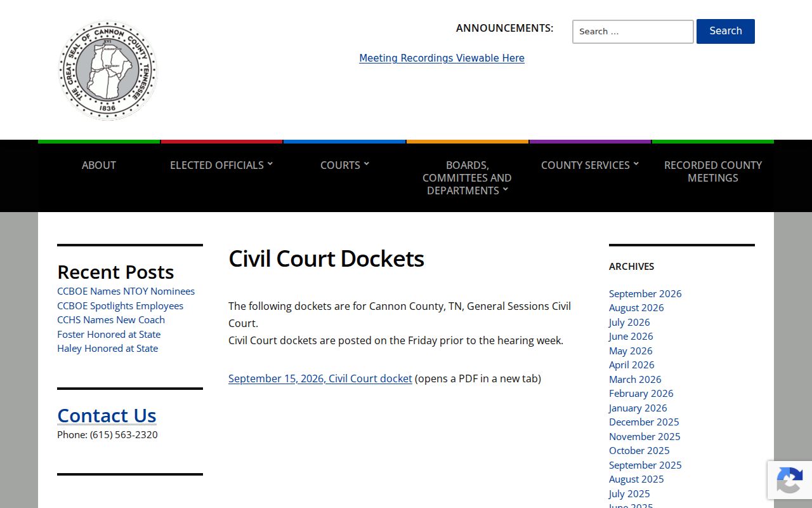Click the Archives heading

click(631, 267)
